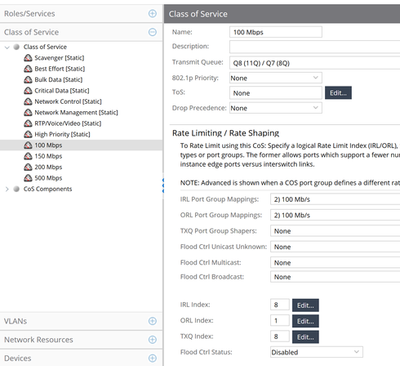The width and height of the screenshot is (400, 366).
Task: Select the Critical Data [Static] icon
Action: [28, 91]
